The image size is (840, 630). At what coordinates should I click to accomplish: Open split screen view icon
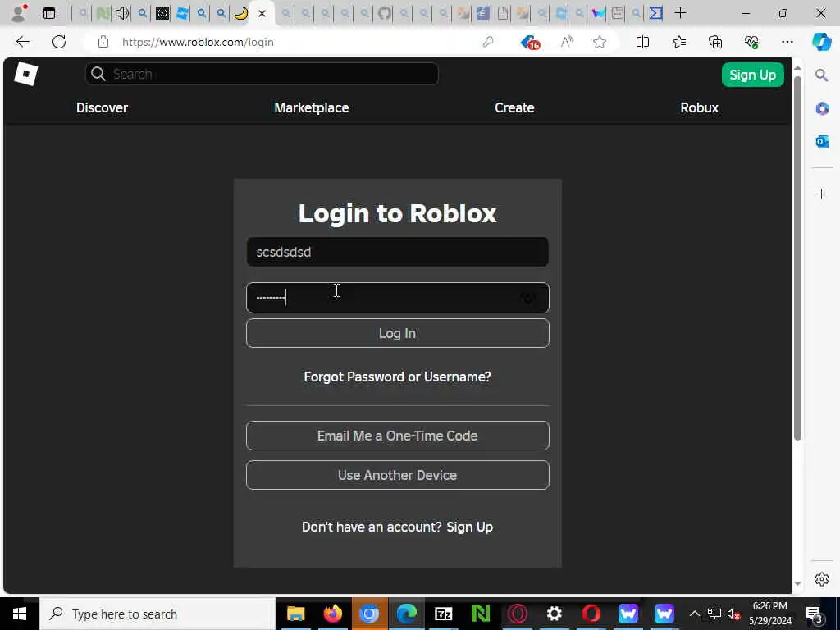642,42
